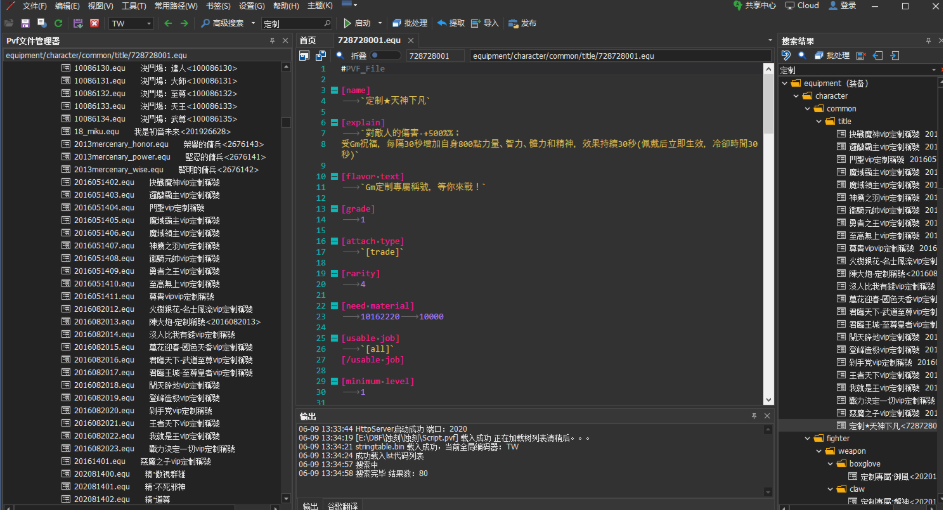
Task: Click the 批处理 button in main toolbar
Action: click(x=410, y=23)
